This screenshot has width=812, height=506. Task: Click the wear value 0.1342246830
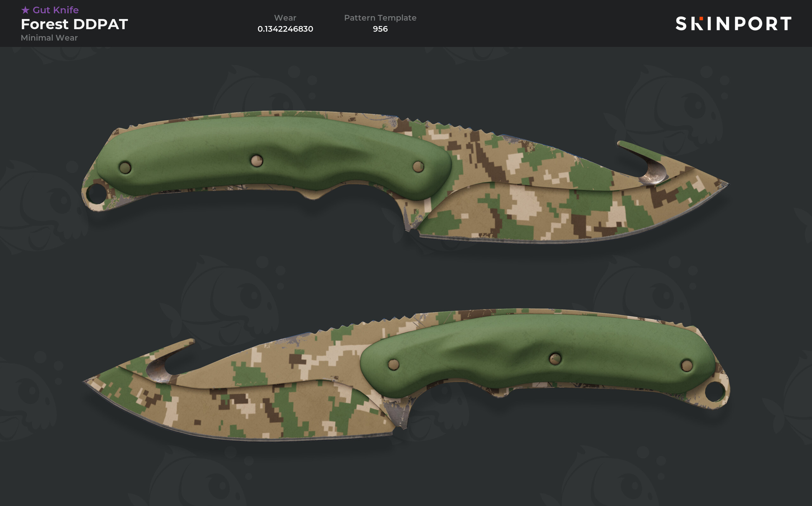285,29
